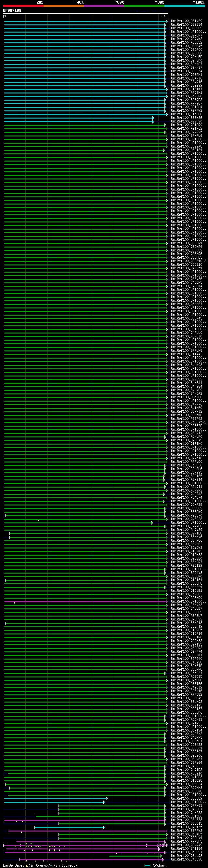Viewport: 208px width, 868px height.
Task: Click hit label UniRef100_A9U2Z4
Action: (187, 71)
